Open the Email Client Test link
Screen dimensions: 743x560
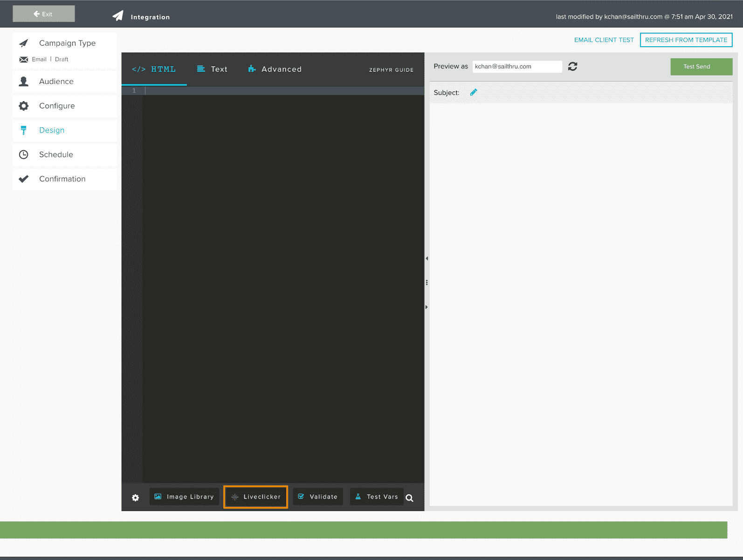pyautogui.click(x=604, y=40)
